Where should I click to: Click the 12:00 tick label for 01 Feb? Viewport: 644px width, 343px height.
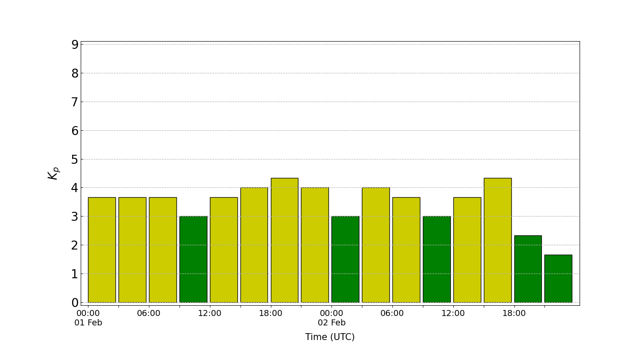tap(210, 313)
